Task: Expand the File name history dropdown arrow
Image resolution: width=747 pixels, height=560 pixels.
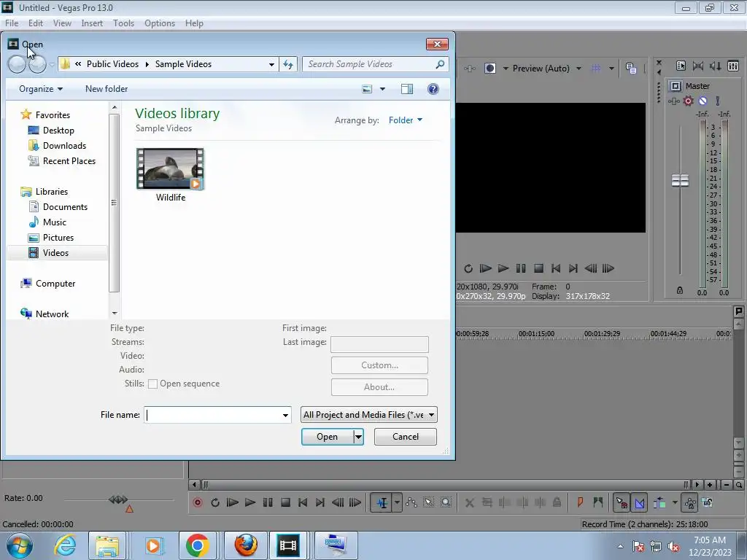Action: (x=285, y=415)
